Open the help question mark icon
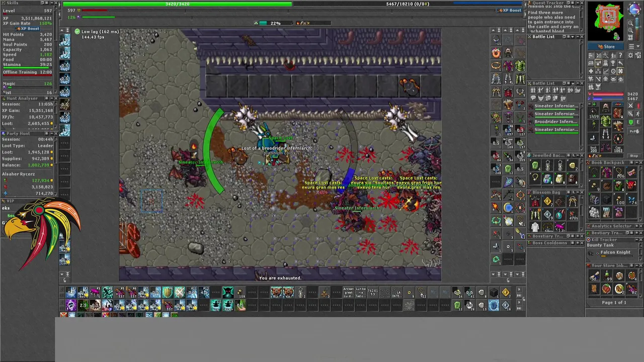Screen dimensions: 644x362 pos(620,55)
